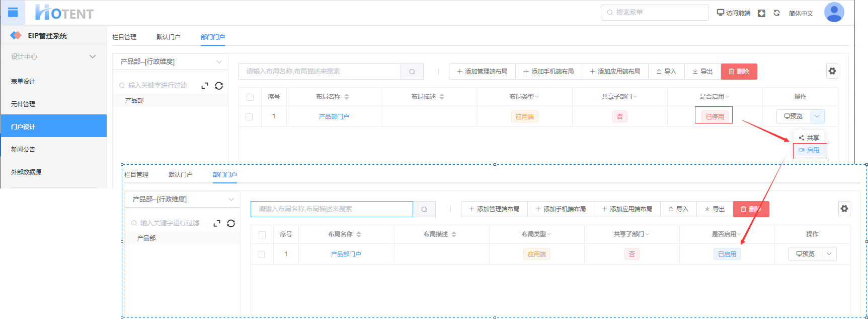Refresh the upper department tree with the circular arrow

coord(219,86)
